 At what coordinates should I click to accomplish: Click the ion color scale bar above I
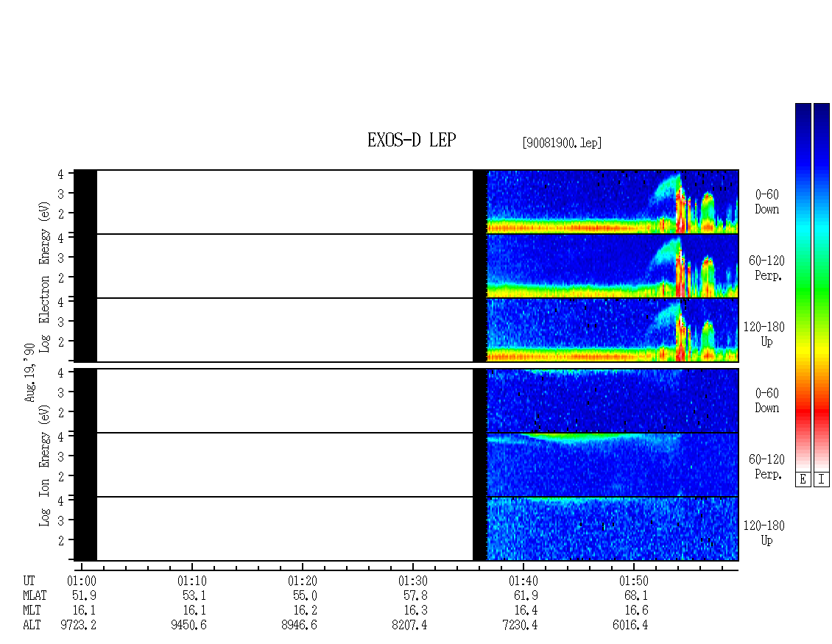pyautogui.click(x=822, y=287)
